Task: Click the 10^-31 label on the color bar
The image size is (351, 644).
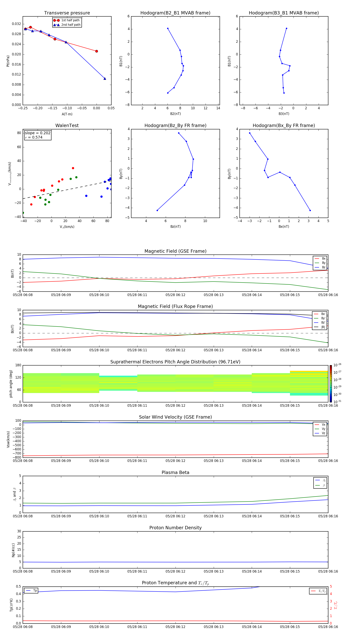Action: pos(337,402)
